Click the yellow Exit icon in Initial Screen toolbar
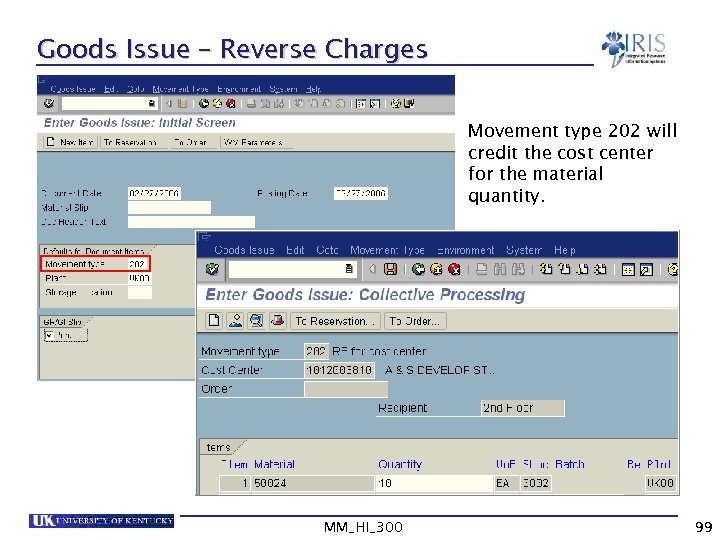 coord(217,104)
